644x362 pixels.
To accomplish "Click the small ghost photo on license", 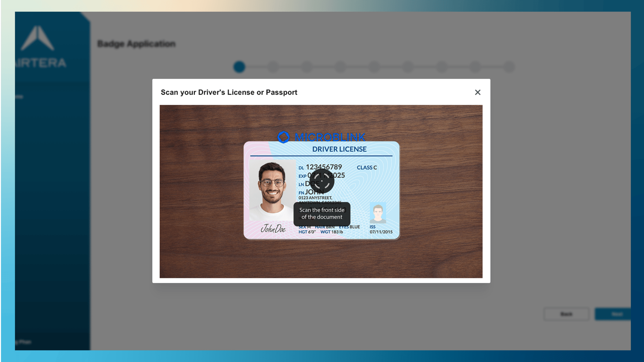I will 378,213.
